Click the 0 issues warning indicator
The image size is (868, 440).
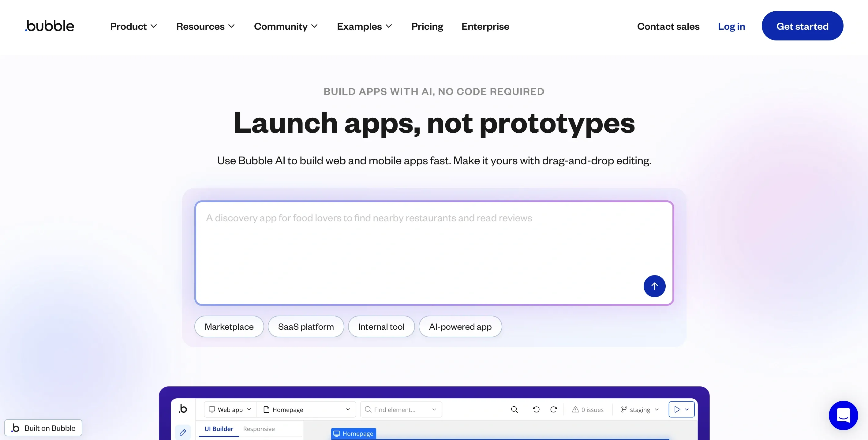coord(588,409)
